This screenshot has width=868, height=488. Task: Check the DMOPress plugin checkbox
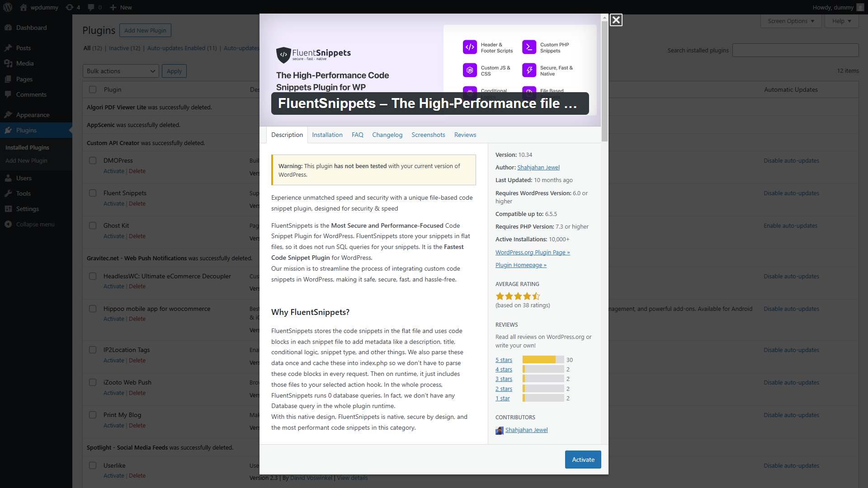point(93,160)
